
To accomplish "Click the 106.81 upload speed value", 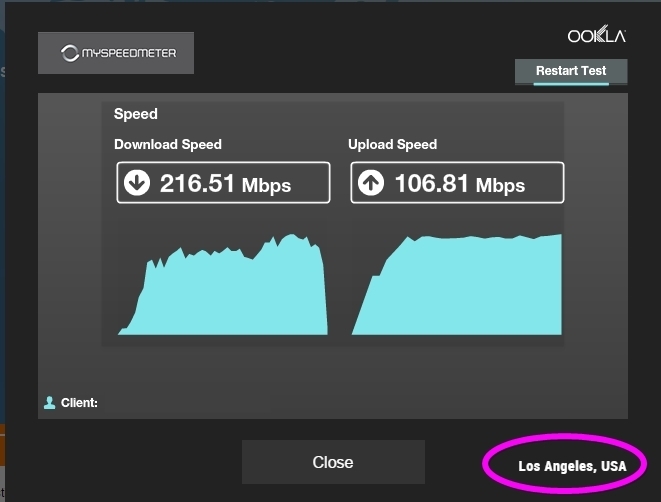I will (432, 184).
